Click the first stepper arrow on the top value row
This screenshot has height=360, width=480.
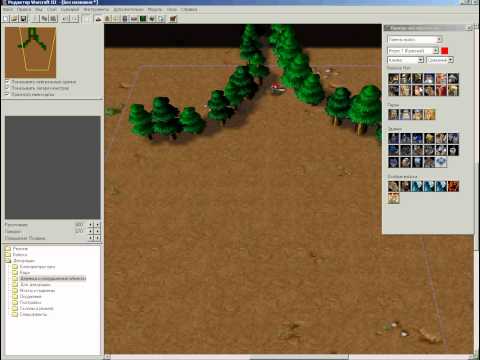pyautogui.click(x=90, y=225)
